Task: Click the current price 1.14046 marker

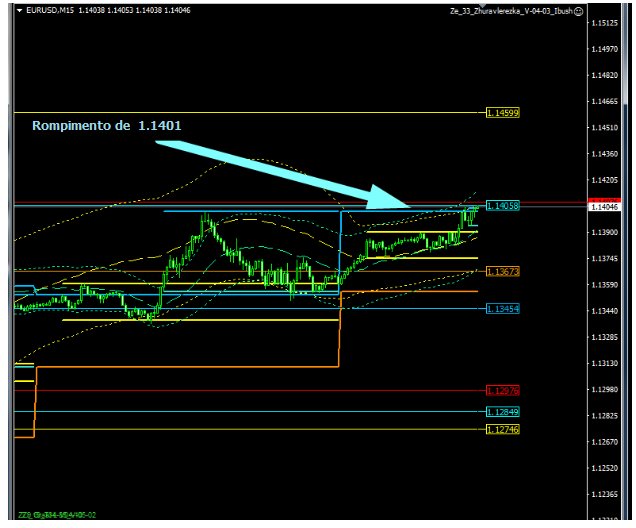Action: click(x=607, y=207)
